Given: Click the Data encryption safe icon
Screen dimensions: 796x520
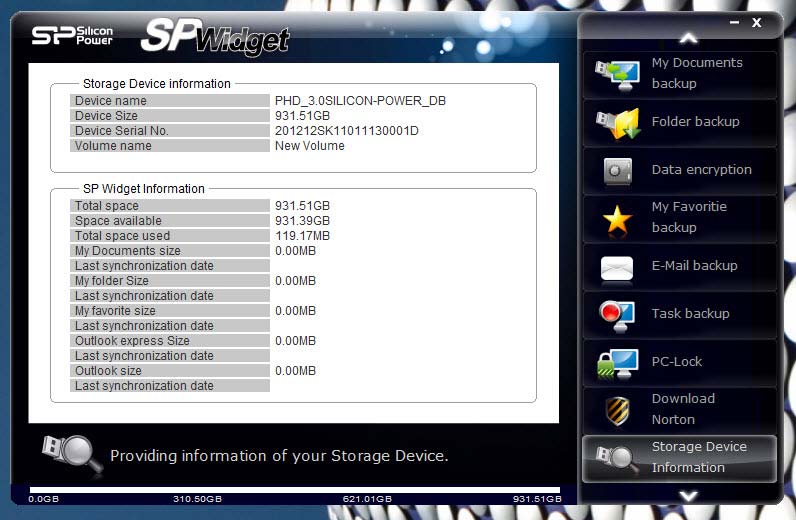Looking at the screenshot, I should pyautogui.click(x=617, y=170).
